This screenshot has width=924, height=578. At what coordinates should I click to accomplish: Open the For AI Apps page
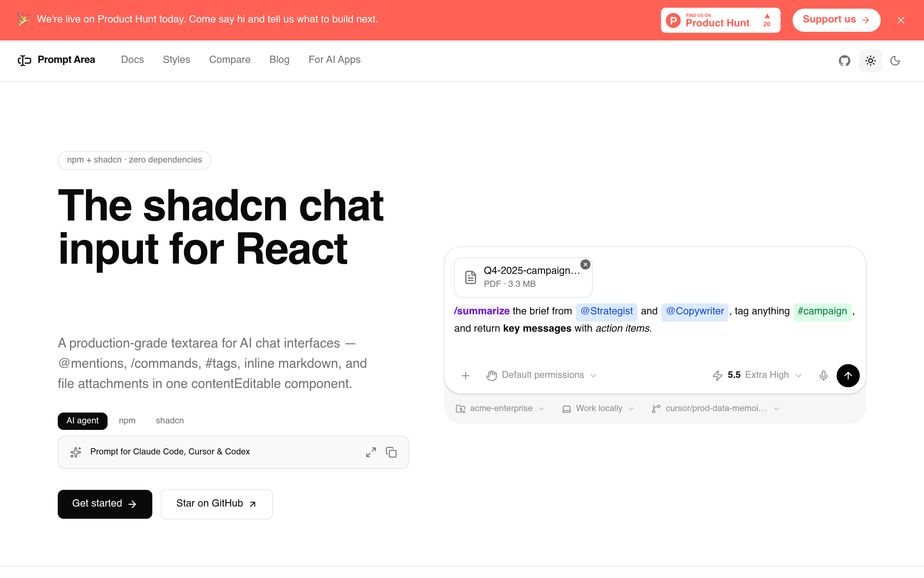click(x=334, y=60)
